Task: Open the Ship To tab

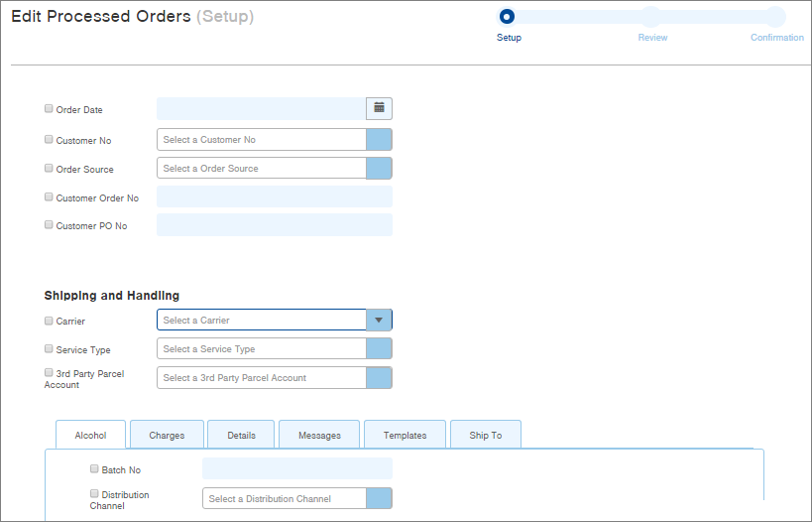Action: click(x=485, y=436)
